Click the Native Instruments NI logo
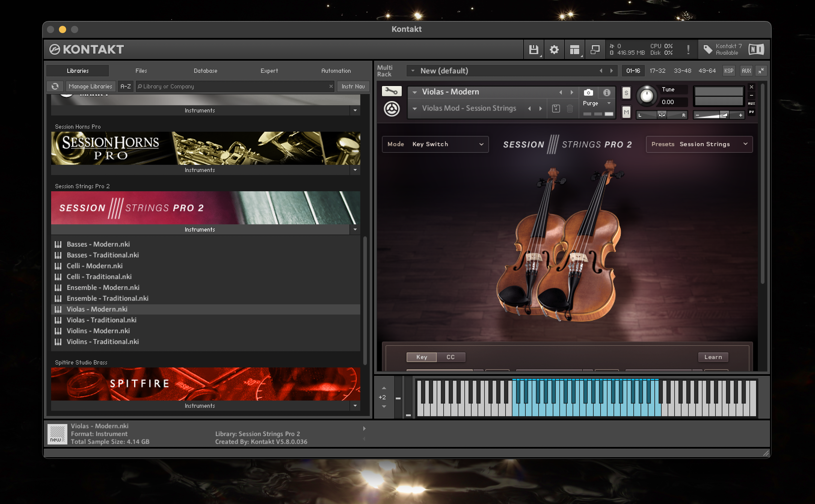 click(756, 50)
